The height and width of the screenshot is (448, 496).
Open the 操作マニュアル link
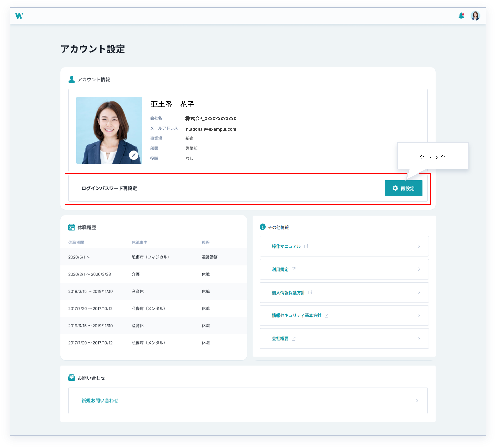click(x=286, y=246)
